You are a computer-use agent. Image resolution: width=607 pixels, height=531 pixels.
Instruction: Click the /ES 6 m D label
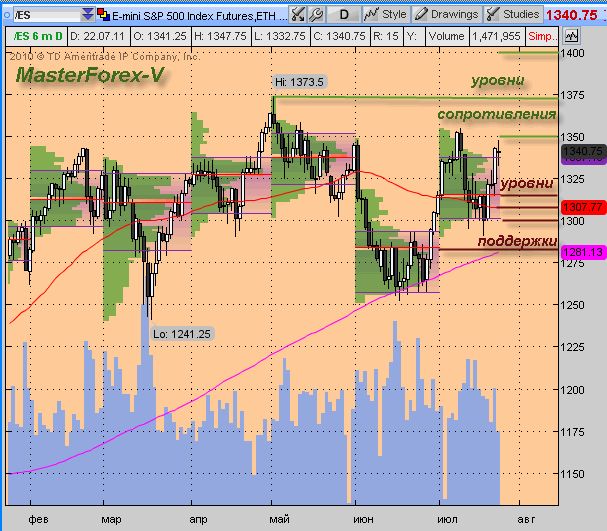tap(37, 36)
